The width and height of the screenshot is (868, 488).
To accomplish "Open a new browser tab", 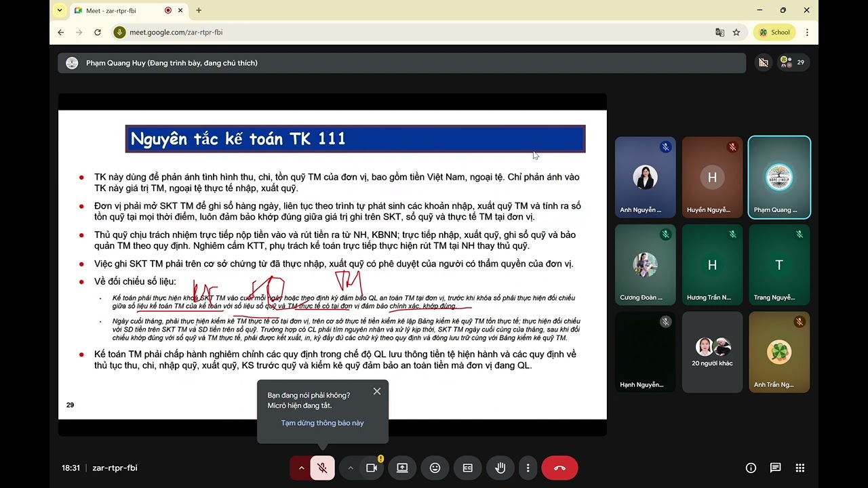I will pyautogui.click(x=199, y=10).
